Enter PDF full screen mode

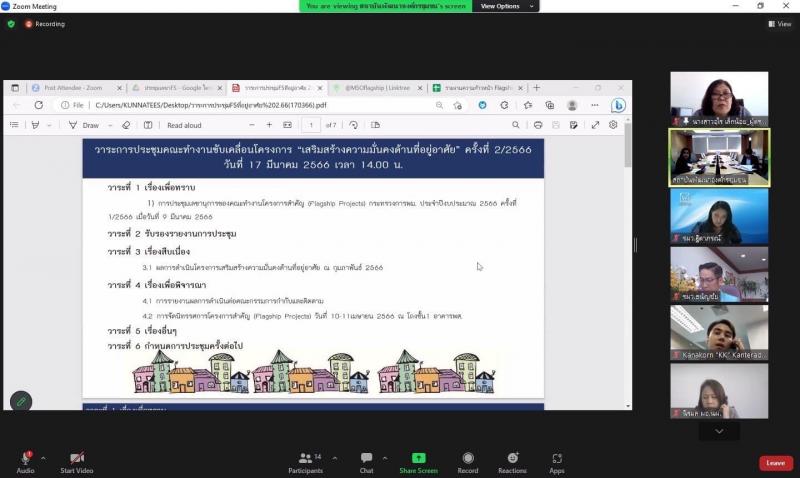pyautogui.click(x=595, y=125)
